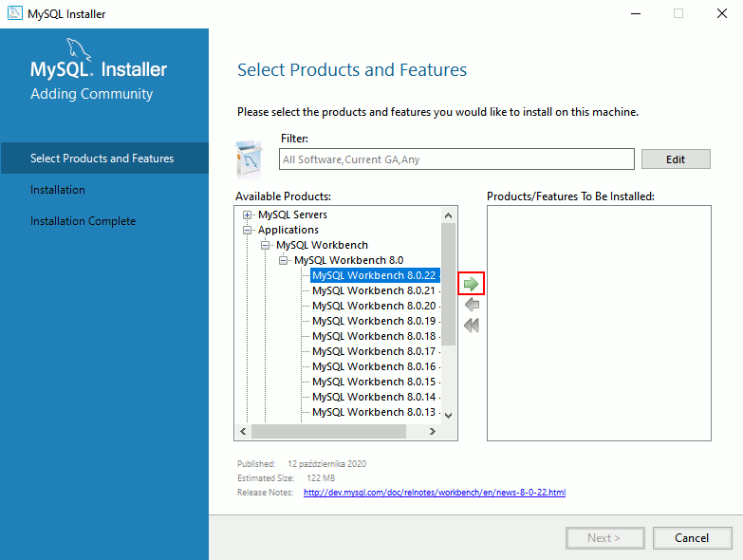Image resolution: width=743 pixels, height=560 pixels.
Task: Click the filter text field
Action: click(456, 159)
